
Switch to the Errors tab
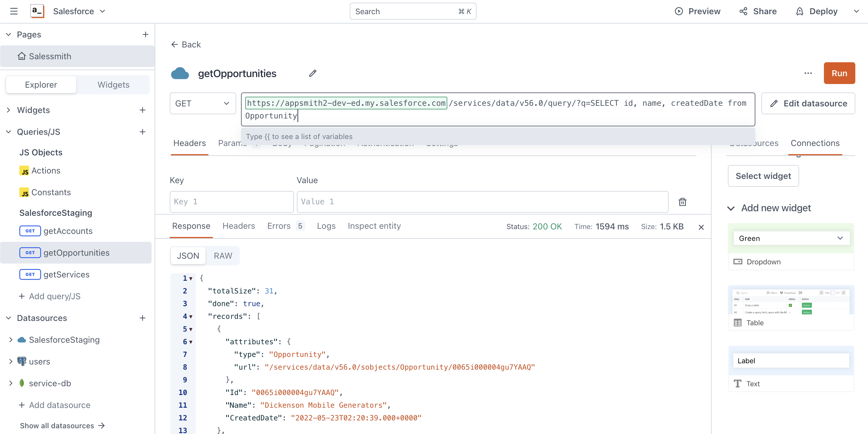(x=279, y=226)
